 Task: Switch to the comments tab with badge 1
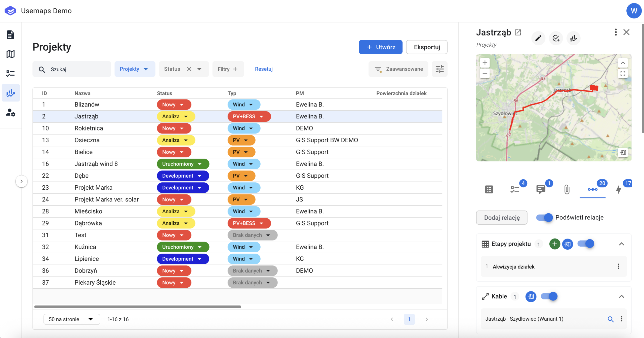pyautogui.click(x=541, y=189)
